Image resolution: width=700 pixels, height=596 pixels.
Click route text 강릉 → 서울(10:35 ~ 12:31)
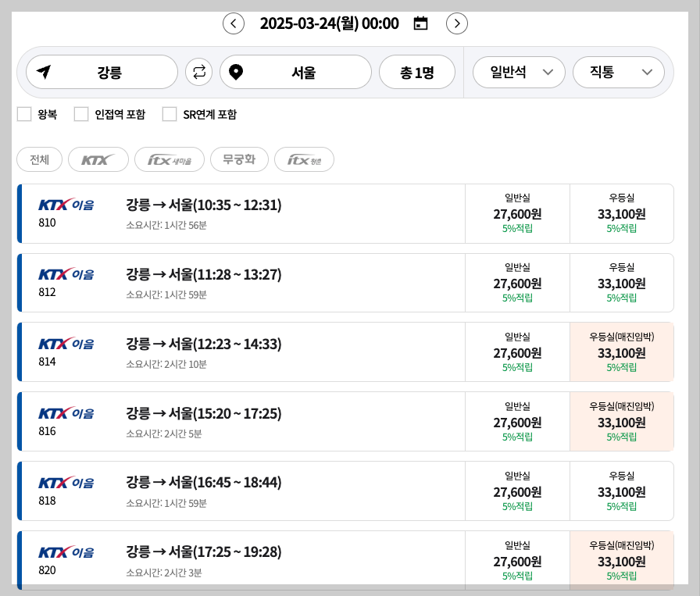[204, 205]
